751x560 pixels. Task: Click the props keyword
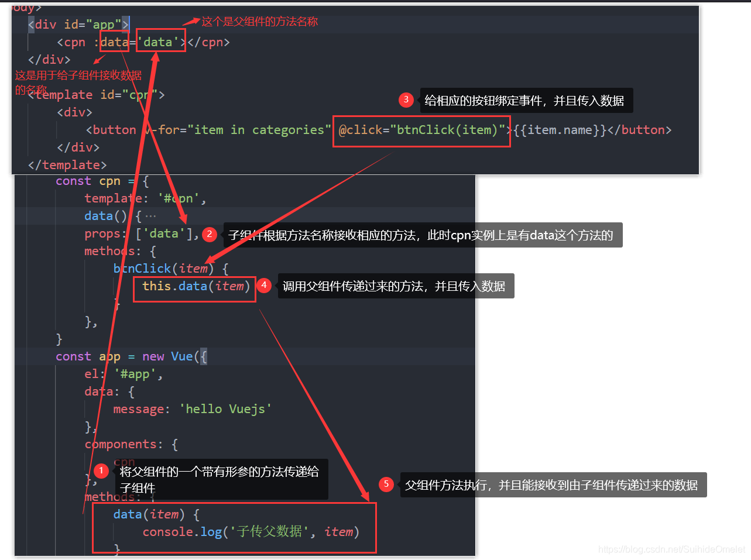(102, 234)
